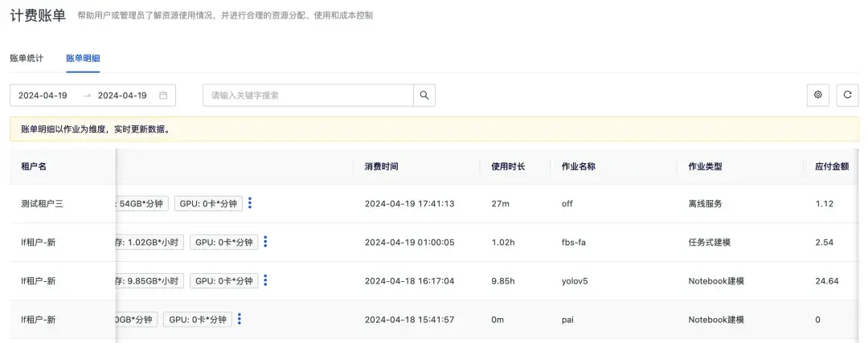
Task: Select the 账单明细 tab
Action: [83, 58]
